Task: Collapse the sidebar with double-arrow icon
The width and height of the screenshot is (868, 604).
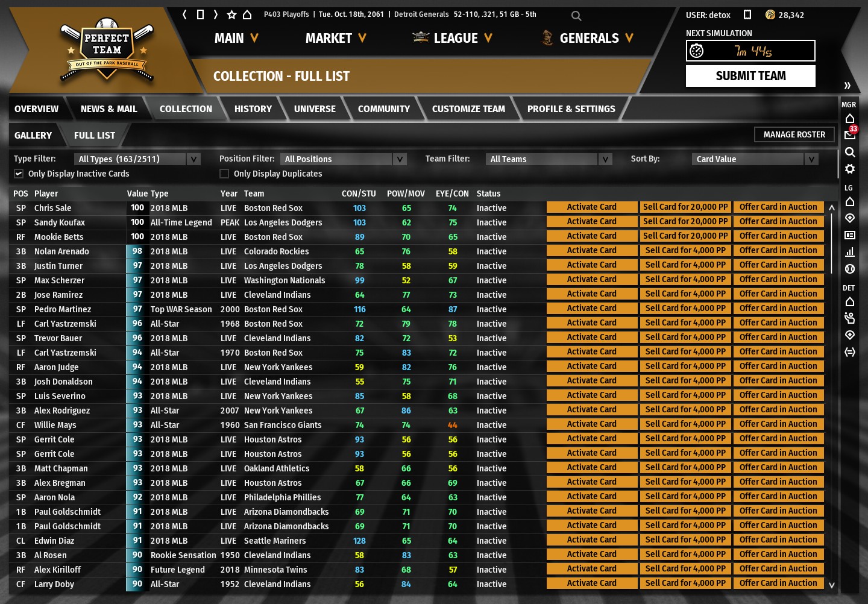Action: click(847, 86)
